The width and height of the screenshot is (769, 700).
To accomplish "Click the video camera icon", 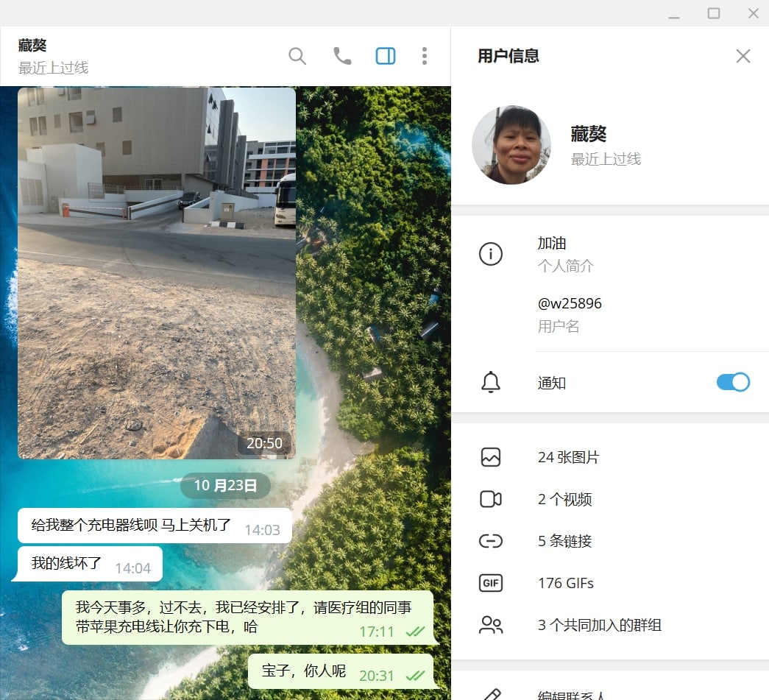I will click(490, 499).
